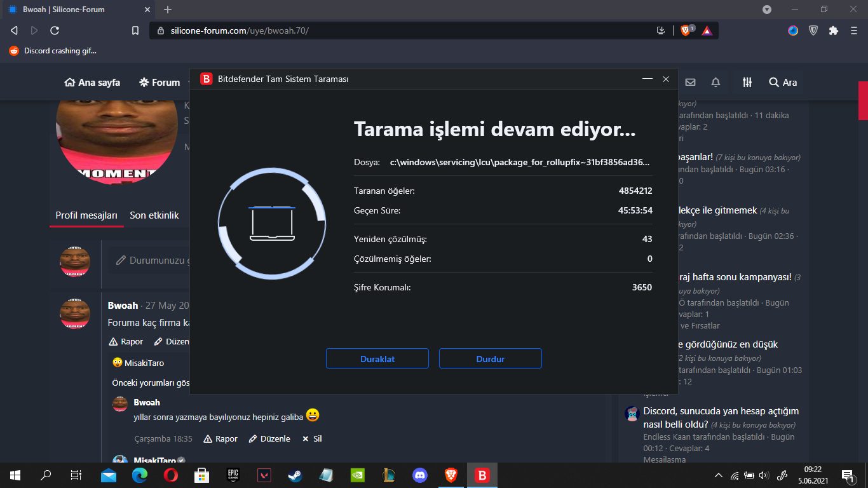Bookmark this page icon in address bar
Image resolution: width=868 pixels, height=488 pixels.
point(135,30)
